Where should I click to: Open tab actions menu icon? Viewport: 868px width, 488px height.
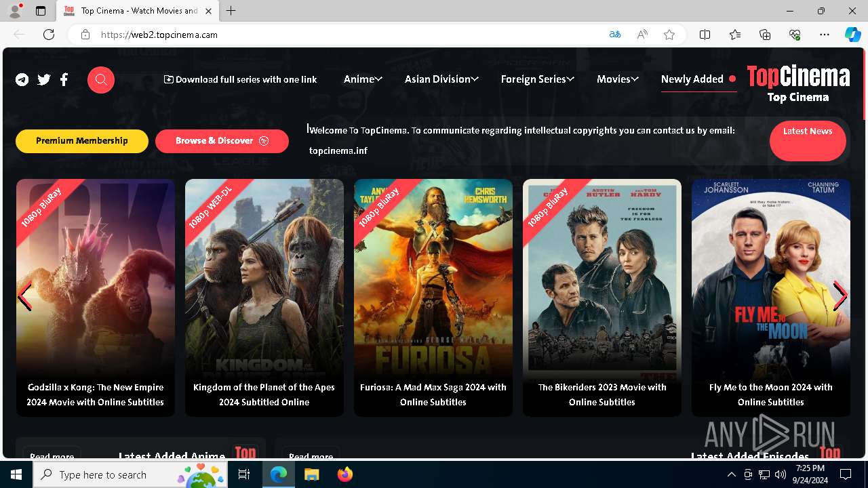[x=41, y=11]
